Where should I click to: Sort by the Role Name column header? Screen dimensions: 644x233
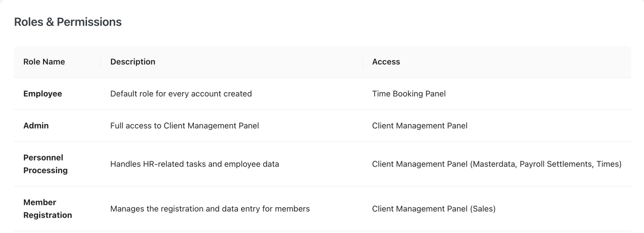(44, 62)
